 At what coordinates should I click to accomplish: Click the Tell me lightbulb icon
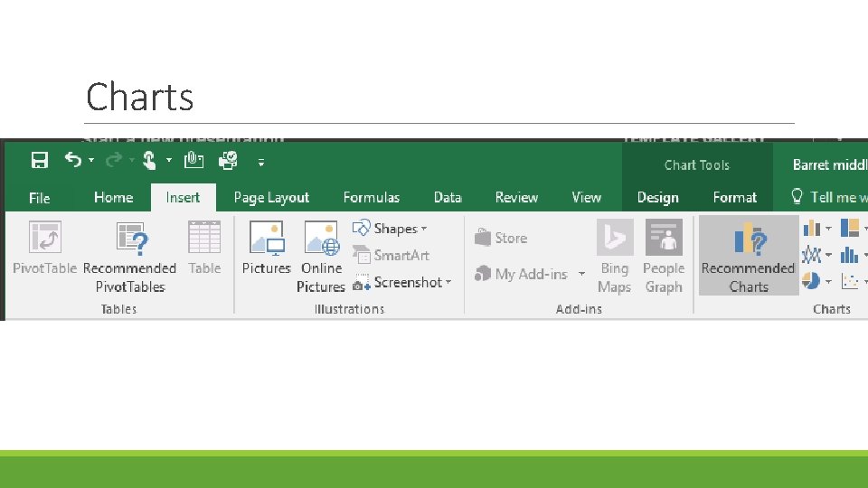click(x=797, y=196)
